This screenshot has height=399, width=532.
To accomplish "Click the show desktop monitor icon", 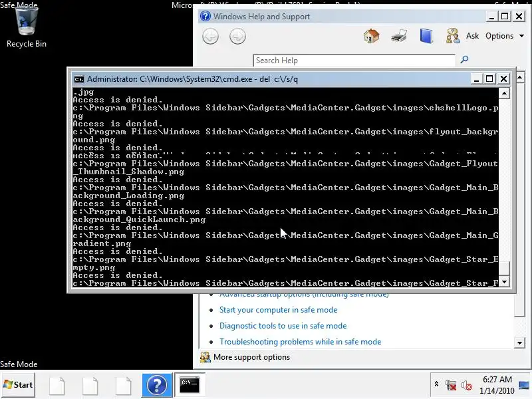I will point(525,385).
